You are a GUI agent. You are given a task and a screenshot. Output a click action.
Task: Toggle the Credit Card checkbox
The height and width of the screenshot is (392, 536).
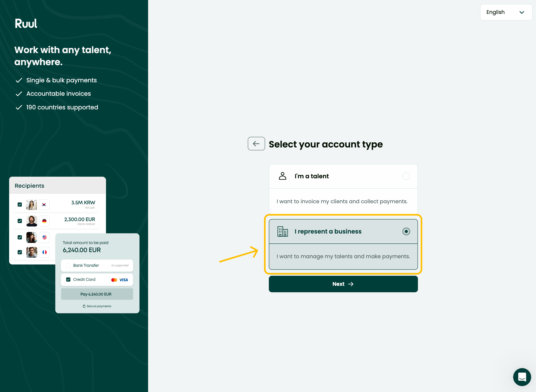pyautogui.click(x=68, y=279)
